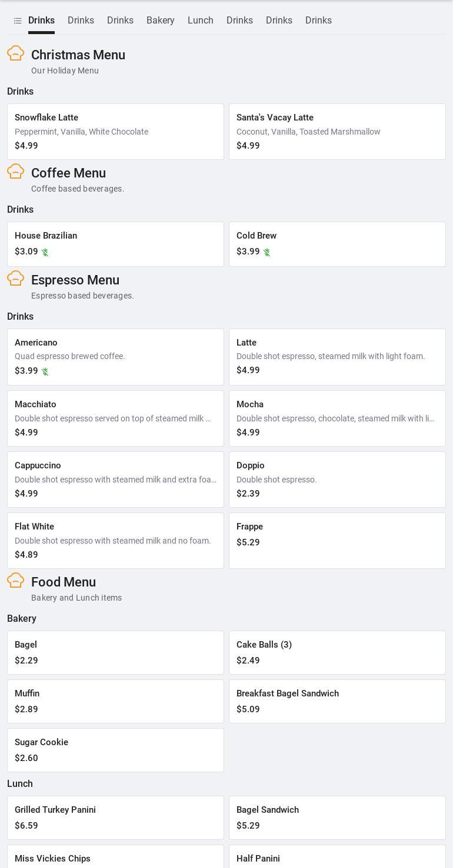Select the Frappe item card
Screen dimensions: 453x868
coord(337,541)
